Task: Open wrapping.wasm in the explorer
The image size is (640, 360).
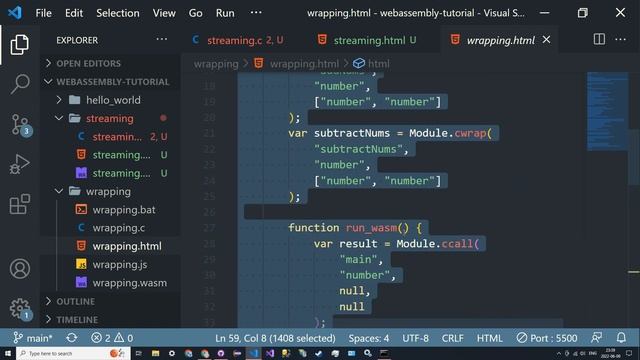Action: pos(110,283)
